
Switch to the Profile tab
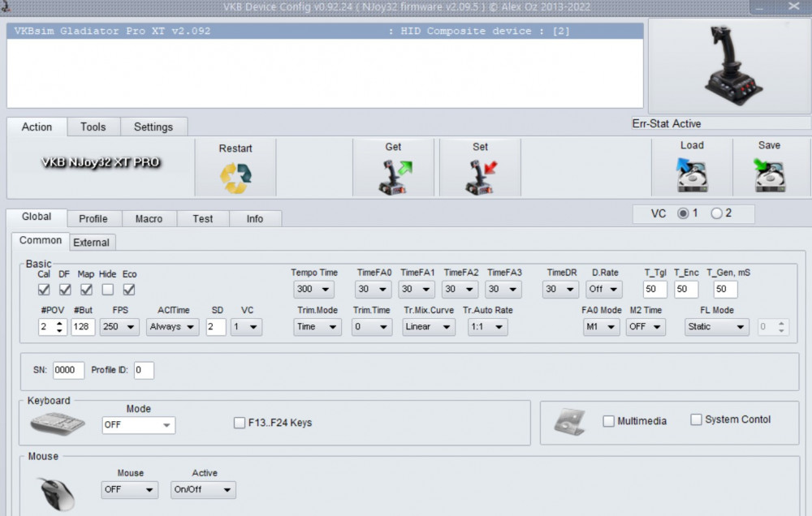pyautogui.click(x=93, y=219)
